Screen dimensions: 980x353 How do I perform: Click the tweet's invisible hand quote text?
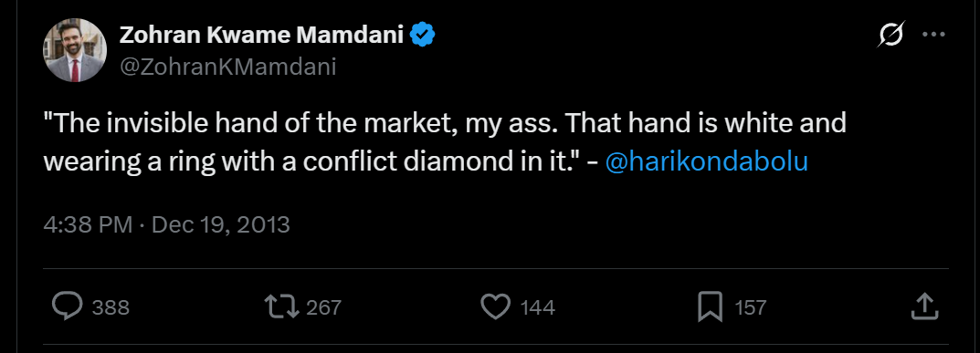(x=445, y=142)
